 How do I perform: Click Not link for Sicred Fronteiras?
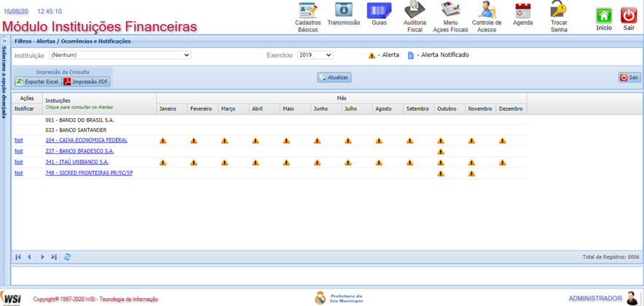pos(18,173)
